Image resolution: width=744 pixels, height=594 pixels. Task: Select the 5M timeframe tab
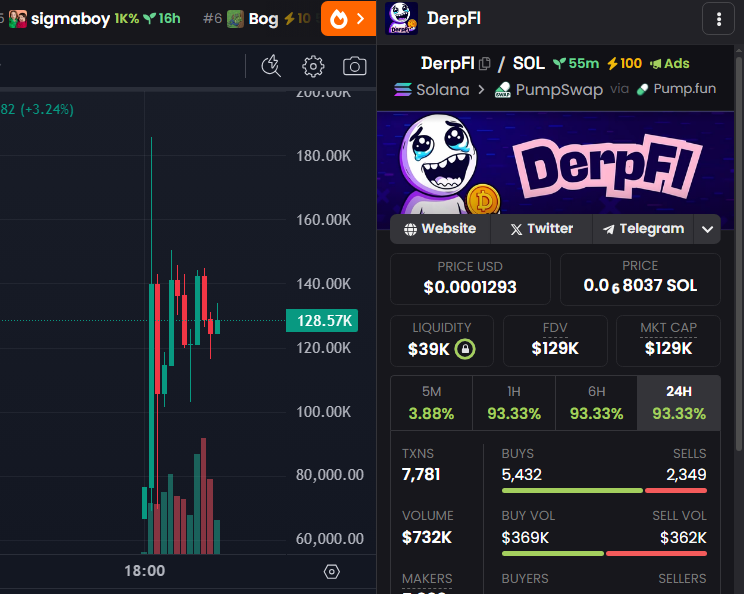(431, 403)
